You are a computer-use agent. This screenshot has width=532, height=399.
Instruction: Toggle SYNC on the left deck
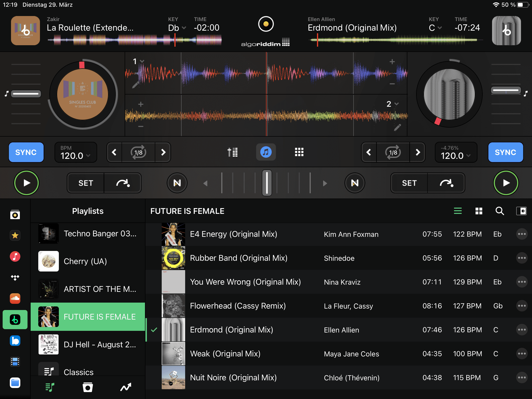[26, 152]
